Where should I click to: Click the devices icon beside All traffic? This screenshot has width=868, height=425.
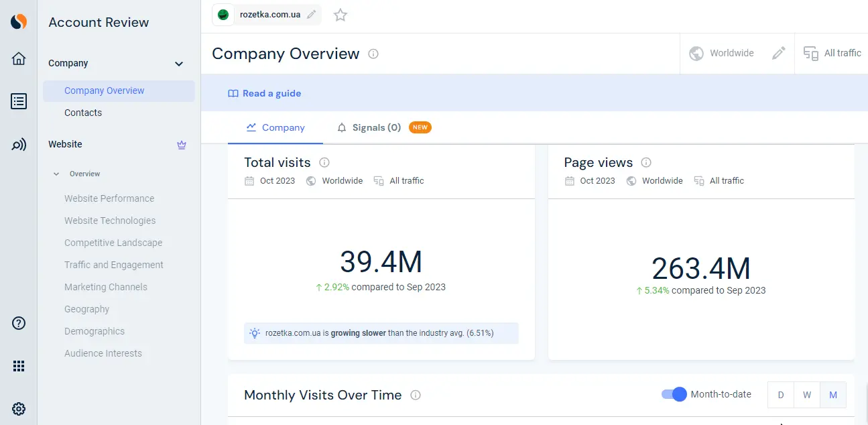point(811,54)
